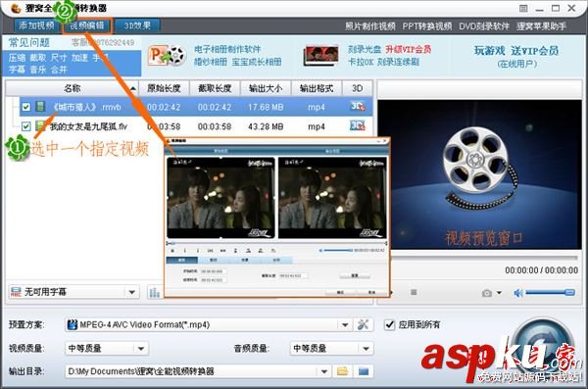This screenshot has width=588, height=389.
Task: Click the 婚纱相册 link
Action: 211,62
